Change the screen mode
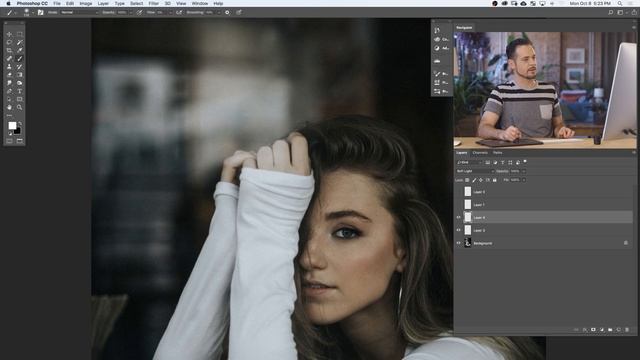640x360 pixels. tap(20, 141)
